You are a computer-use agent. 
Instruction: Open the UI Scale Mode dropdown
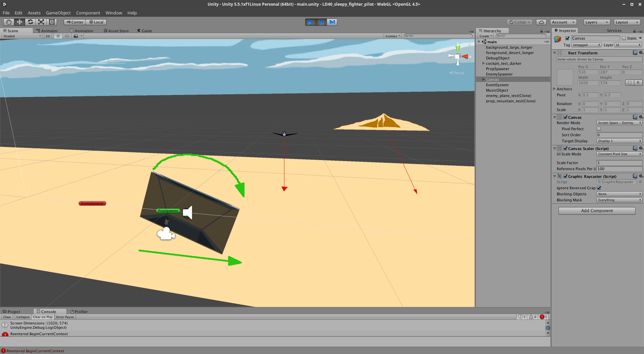pyautogui.click(x=619, y=154)
